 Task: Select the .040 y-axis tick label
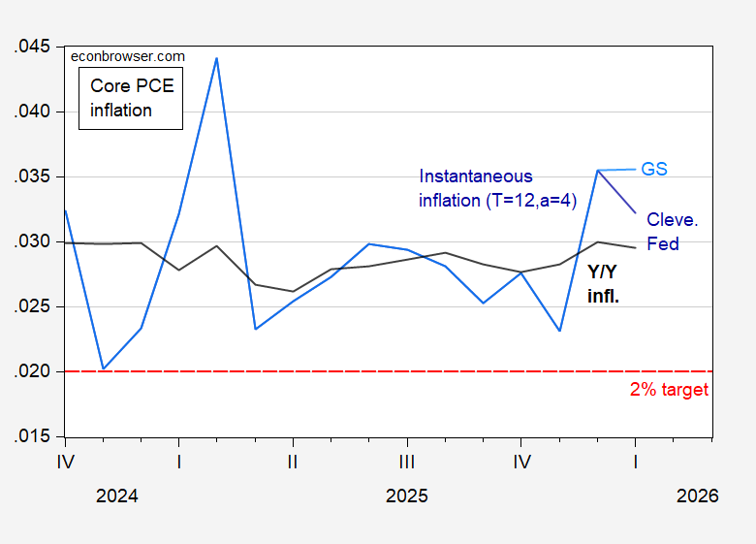pos(32,112)
